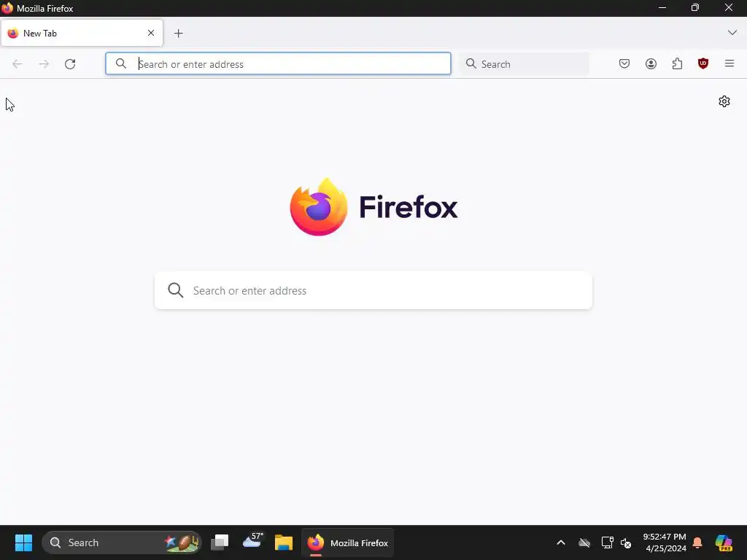Click the Mozilla Firefox taskbar button
This screenshot has width=747, height=560.
pyautogui.click(x=348, y=542)
